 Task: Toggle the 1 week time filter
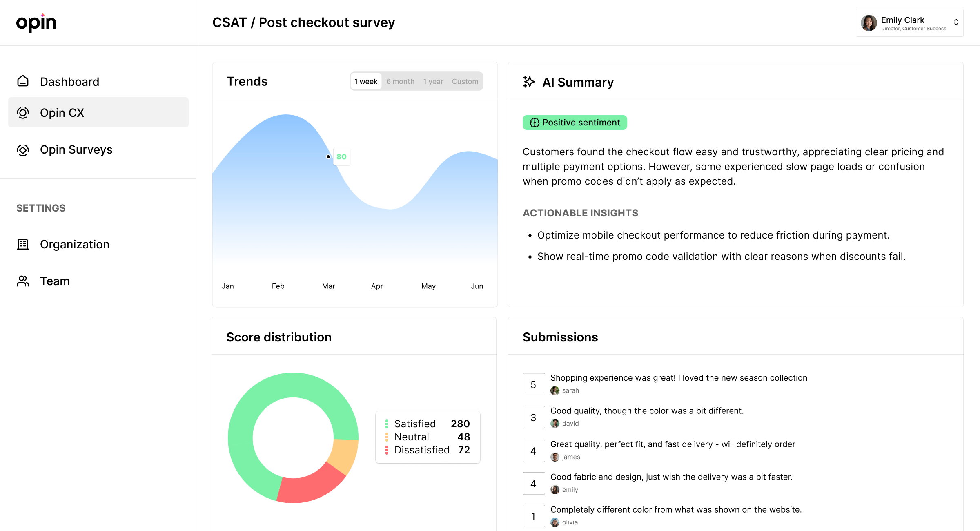coord(366,81)
